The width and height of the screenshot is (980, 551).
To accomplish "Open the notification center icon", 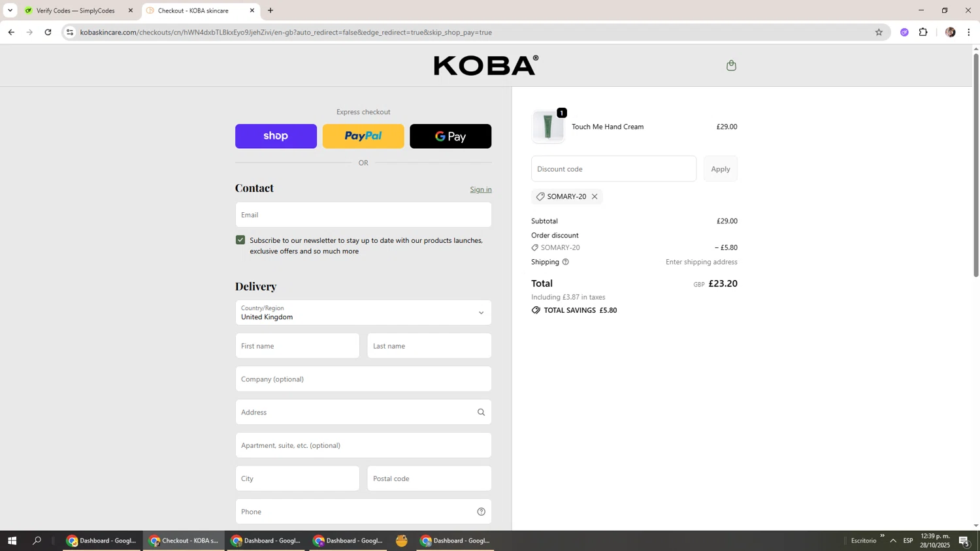I will point(964,541).
